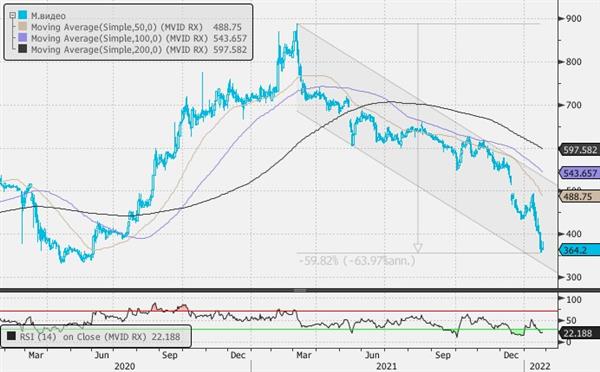Click the RSI legend black swatch

11,336
